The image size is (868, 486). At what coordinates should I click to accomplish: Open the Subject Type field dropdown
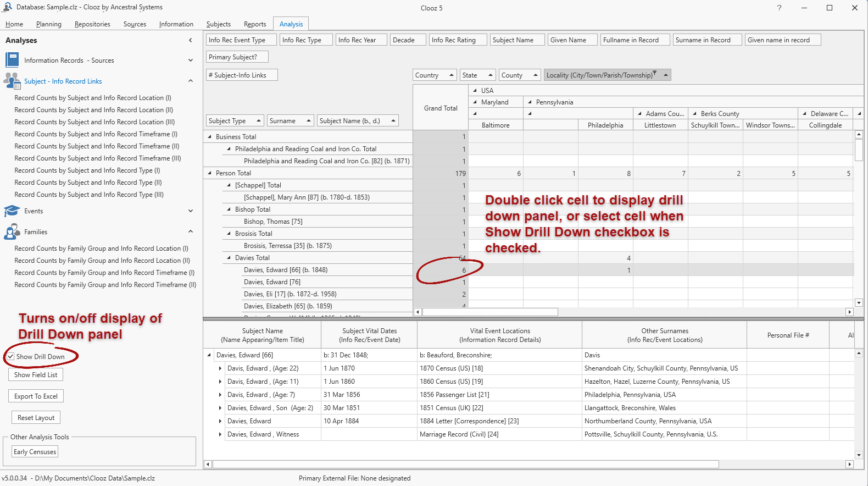[258, 121]
